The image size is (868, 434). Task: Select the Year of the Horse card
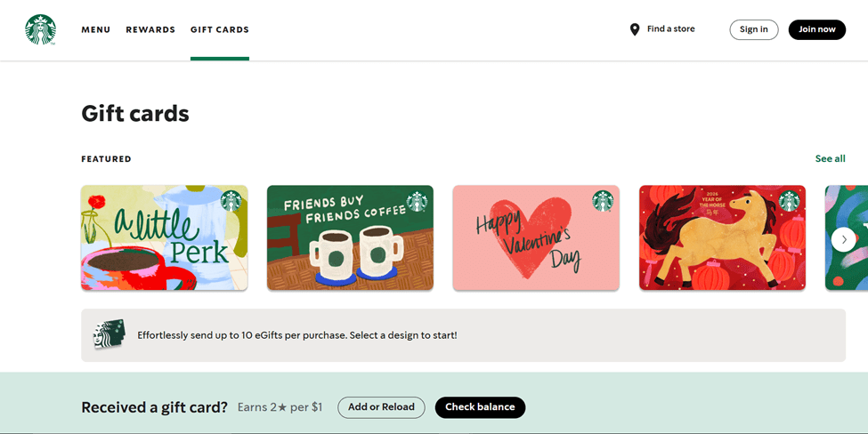tap(722, 237)
